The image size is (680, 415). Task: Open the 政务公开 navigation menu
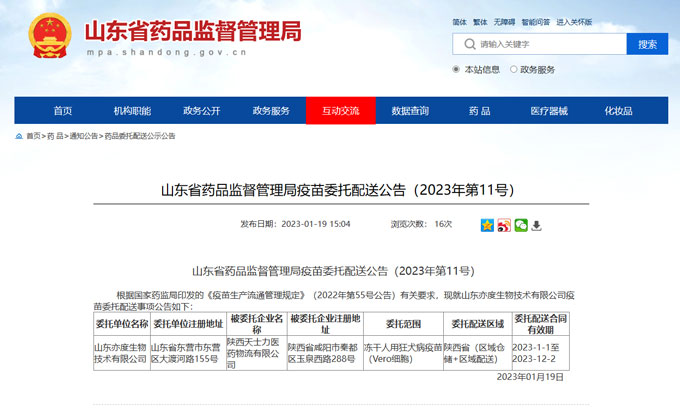tap(201, 110)
